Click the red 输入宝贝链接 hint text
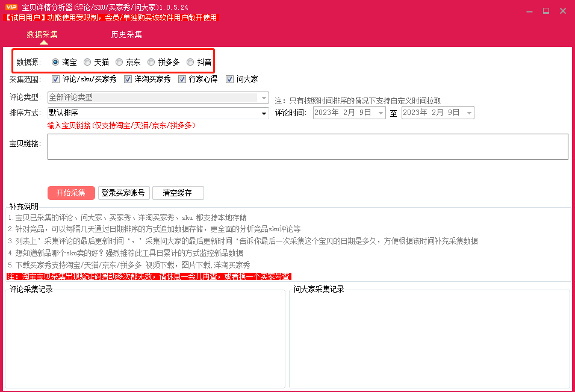The image size is (575, 392). click(x=122, y=125)
